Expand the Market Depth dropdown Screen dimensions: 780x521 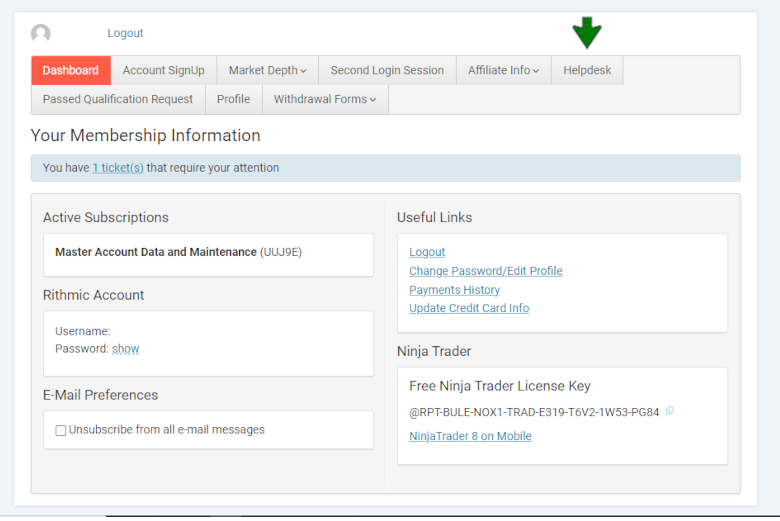(267, 70)
